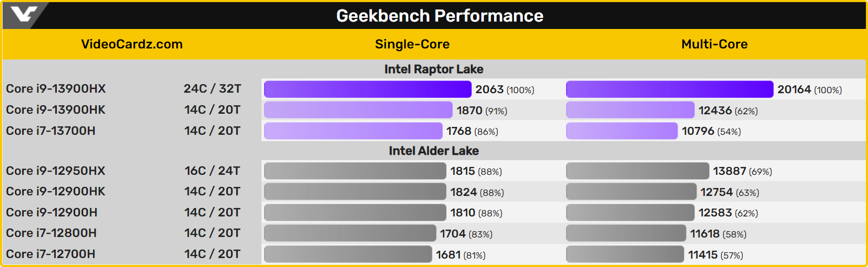Select the Core i9-13900HX row label
This screenshot has width=868, height=267.
[56, 88]
